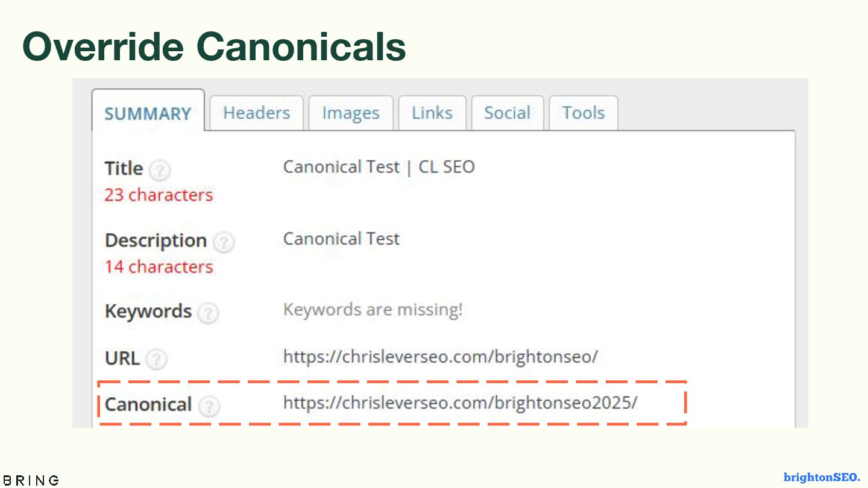This screenshot has width=868, height=488.
Task: Click the help icon beside Canonical
Action: [x=209, y=406]
